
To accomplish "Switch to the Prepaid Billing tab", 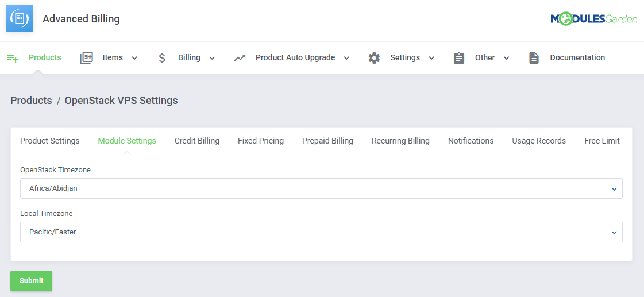I will coord(328,141).
